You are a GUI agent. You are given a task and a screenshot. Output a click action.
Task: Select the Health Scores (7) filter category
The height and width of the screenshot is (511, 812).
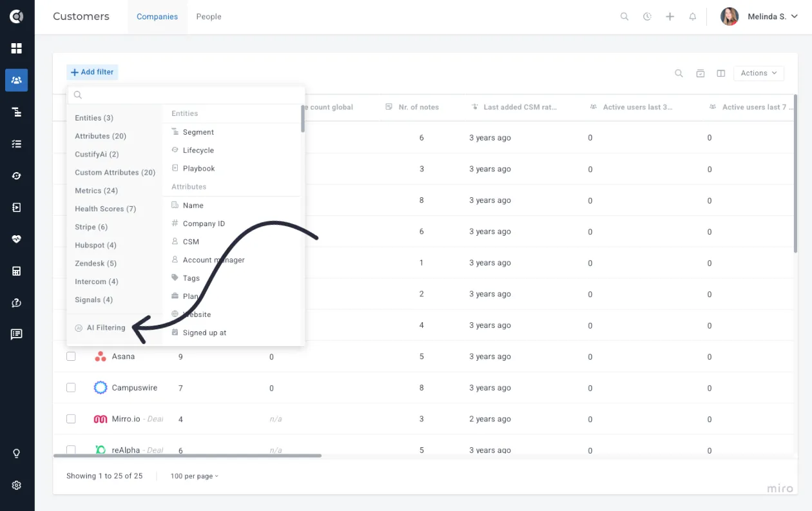pyautogui.click(x=106, y=209)
